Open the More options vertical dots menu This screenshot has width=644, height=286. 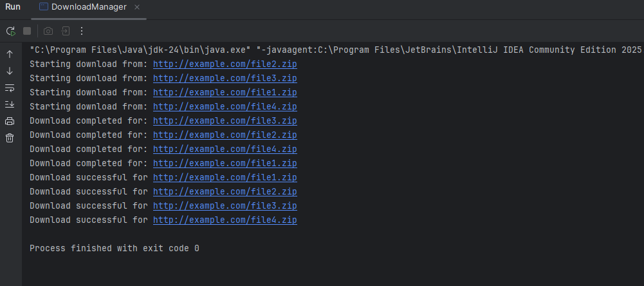[82, 31]
